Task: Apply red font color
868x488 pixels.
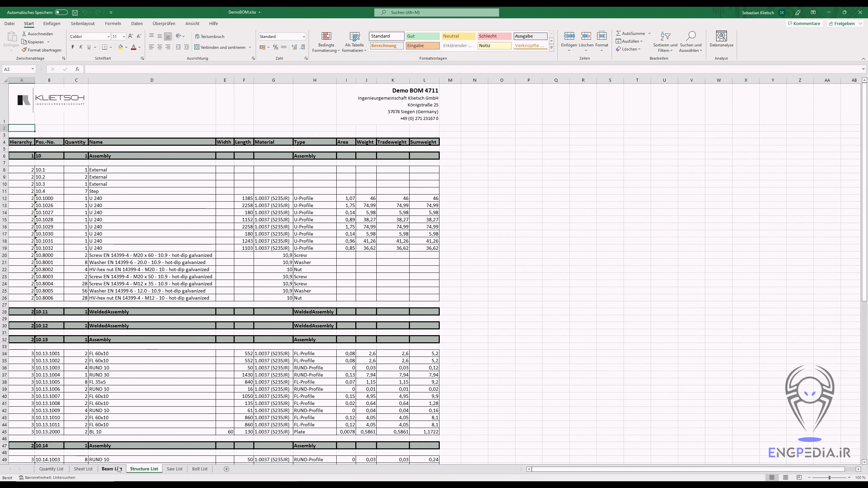Action: click(x=134, y=47)
